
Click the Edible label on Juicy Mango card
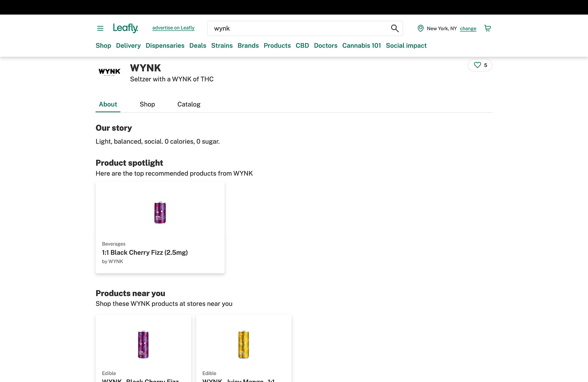[x=209, y=374]
